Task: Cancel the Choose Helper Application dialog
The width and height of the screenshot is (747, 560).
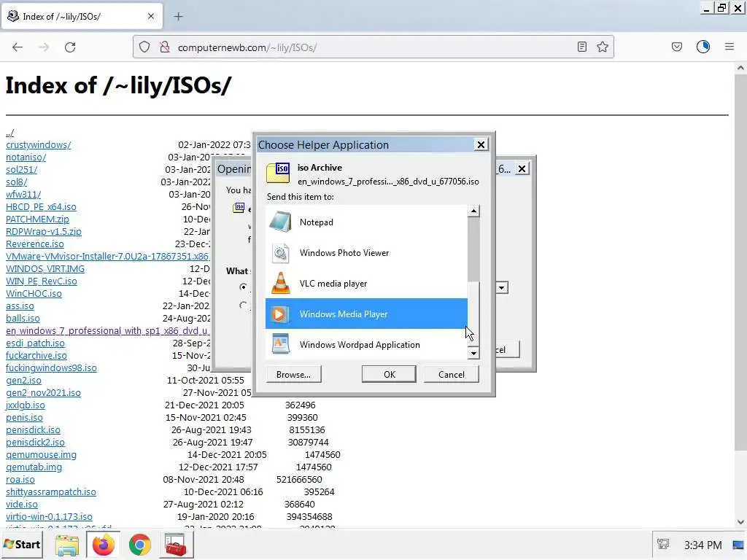Action: (451, 374)
